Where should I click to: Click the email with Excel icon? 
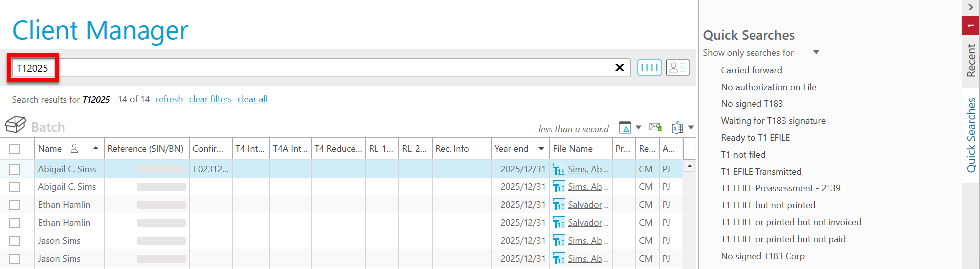655,127
